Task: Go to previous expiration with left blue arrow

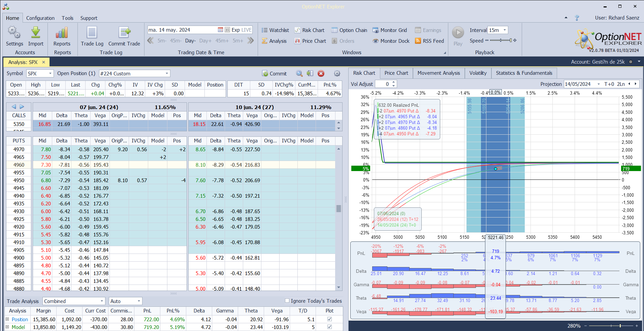Action: click(14, 107)
